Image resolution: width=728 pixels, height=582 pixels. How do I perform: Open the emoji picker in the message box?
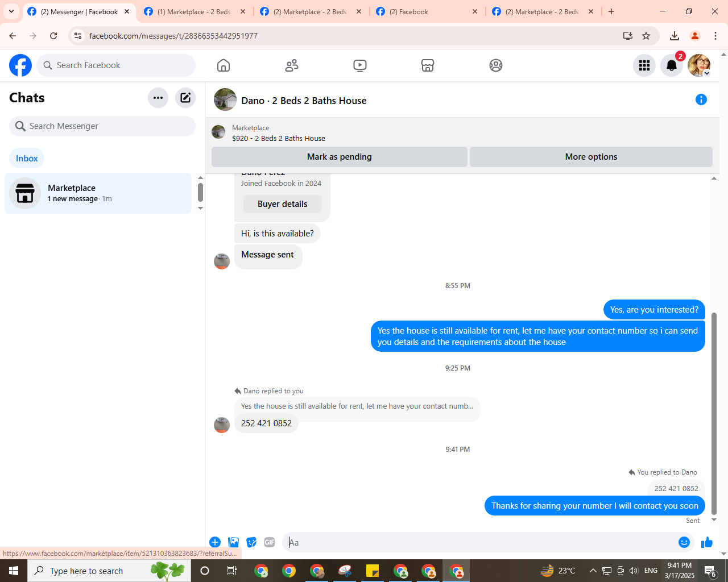pos(684,542)
